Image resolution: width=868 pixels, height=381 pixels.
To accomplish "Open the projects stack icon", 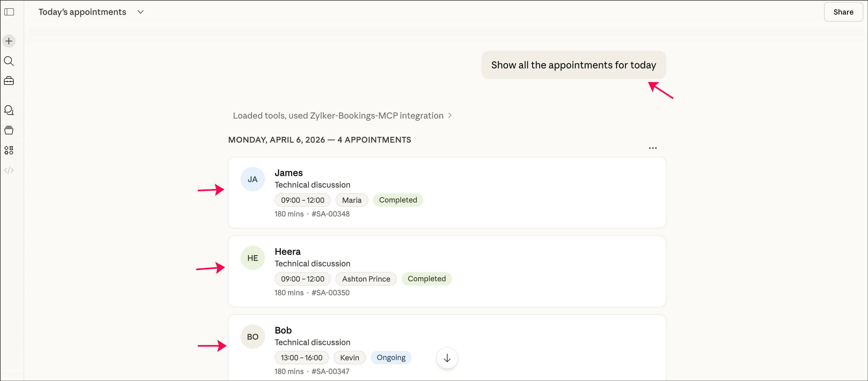I will coord(9,130).
